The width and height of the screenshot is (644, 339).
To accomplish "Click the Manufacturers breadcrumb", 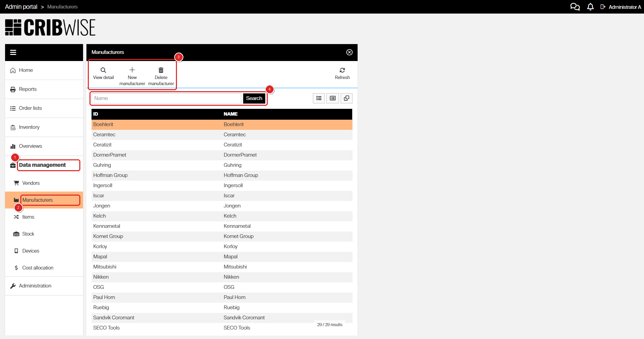I will 62,7.
